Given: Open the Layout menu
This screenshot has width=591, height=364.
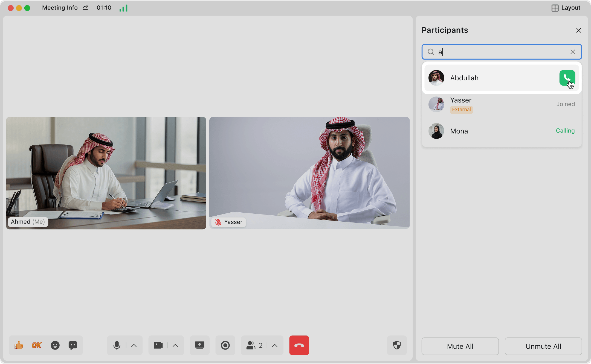Looking at the screenshot, I should click(566, 8).
